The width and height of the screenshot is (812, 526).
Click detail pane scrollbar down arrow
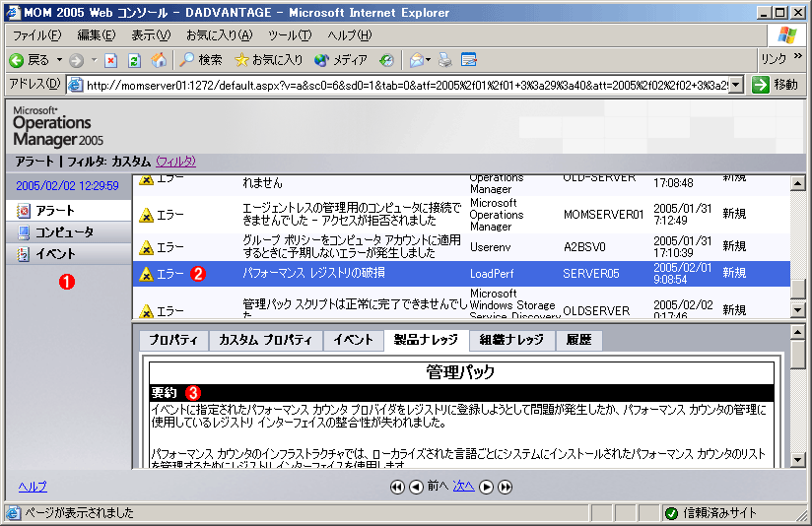[x=798, y=460]
